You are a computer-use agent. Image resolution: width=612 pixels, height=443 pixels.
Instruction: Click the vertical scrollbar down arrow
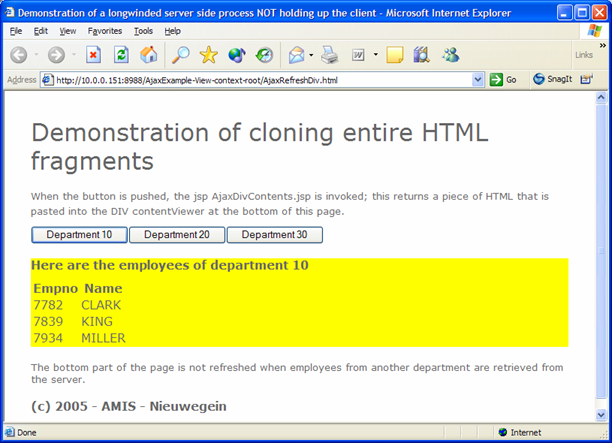coord(602,415)
